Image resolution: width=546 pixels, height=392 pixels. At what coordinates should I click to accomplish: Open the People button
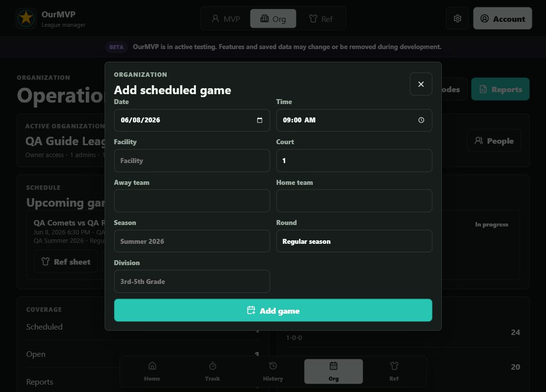pos(494,141)
